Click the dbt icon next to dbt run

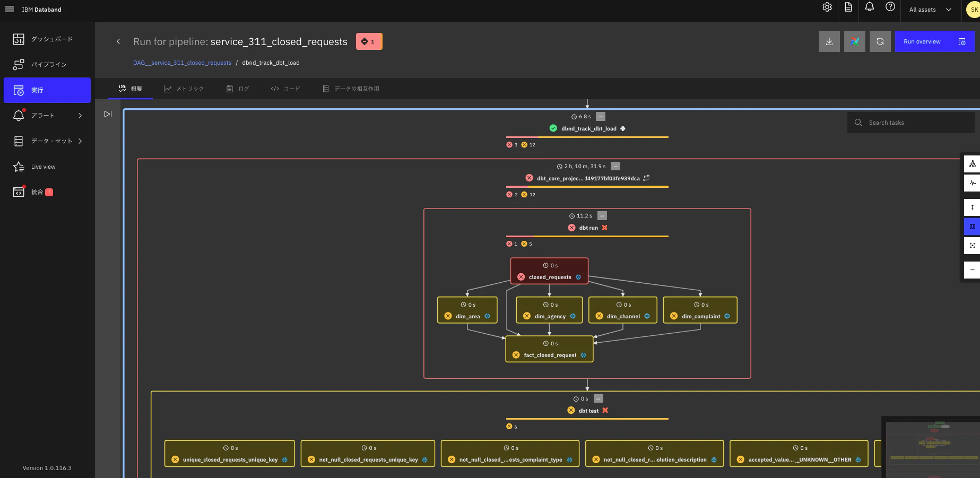pyautogui.click(x=604, y=228)
